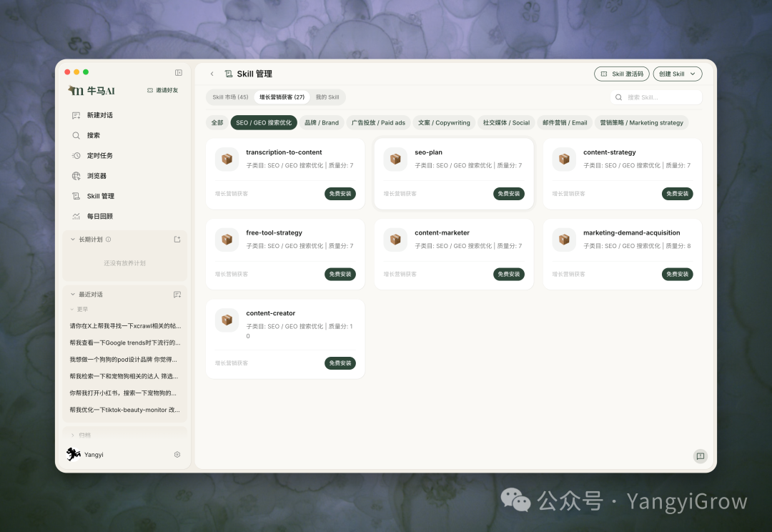Install content-strategy with 免费安装

(678, 194)
